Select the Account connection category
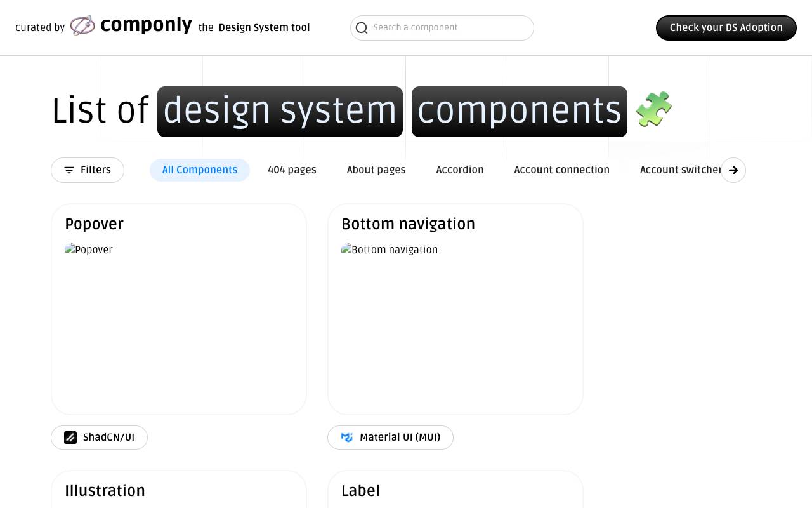The image size is (812, 508). (x=562, y=170)
